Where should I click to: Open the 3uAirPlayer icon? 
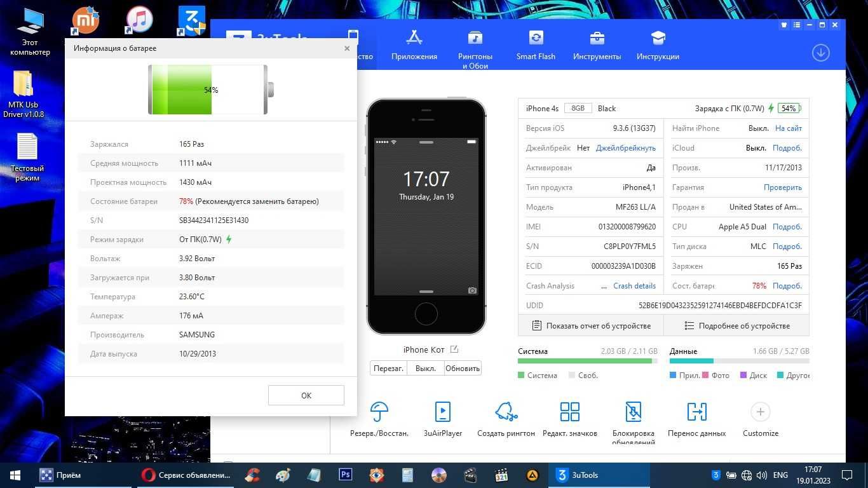pos(443,412)
